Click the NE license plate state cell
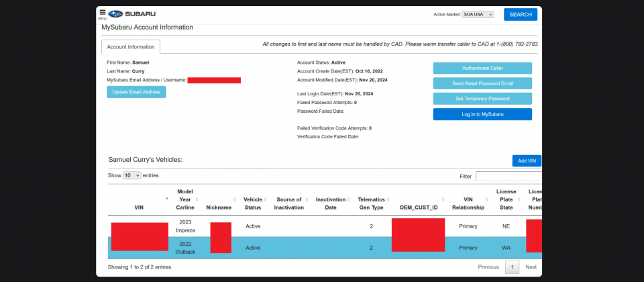Image resolution: width=644 pixels, height=282 pixels. click(506, 226)
